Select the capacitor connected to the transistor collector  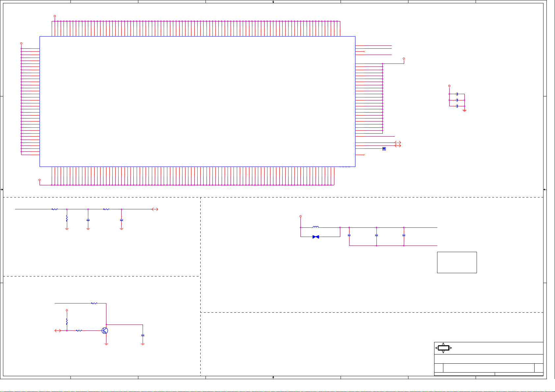pos(143,335)
